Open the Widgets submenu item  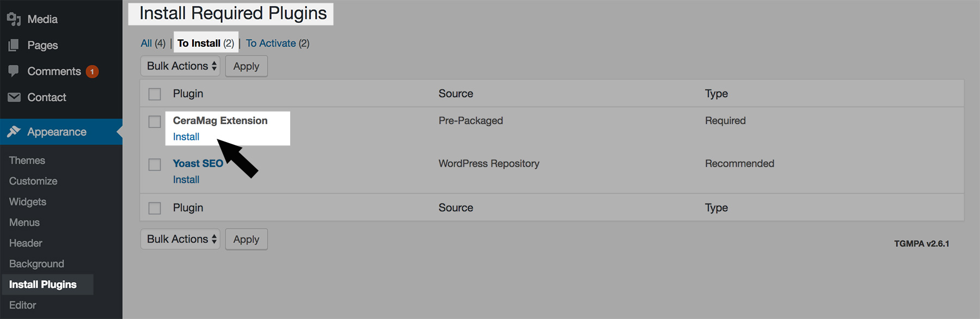(x=28, y=202)
